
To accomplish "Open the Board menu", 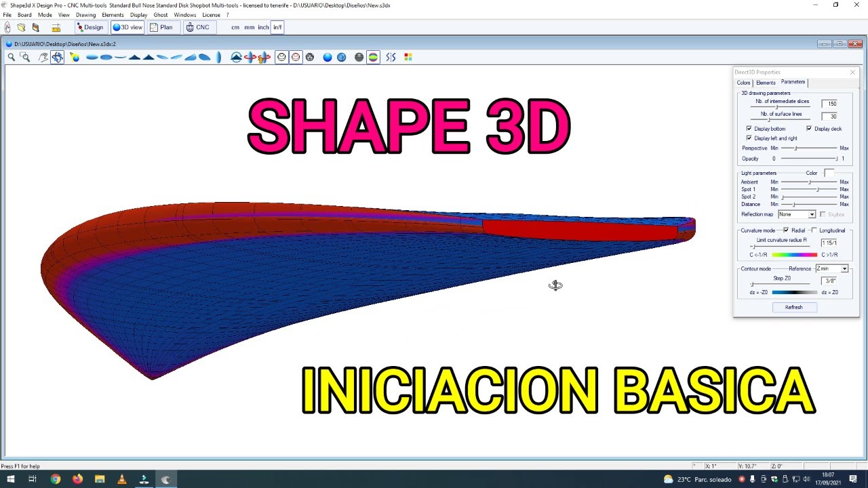I will (x=24, y=15).
